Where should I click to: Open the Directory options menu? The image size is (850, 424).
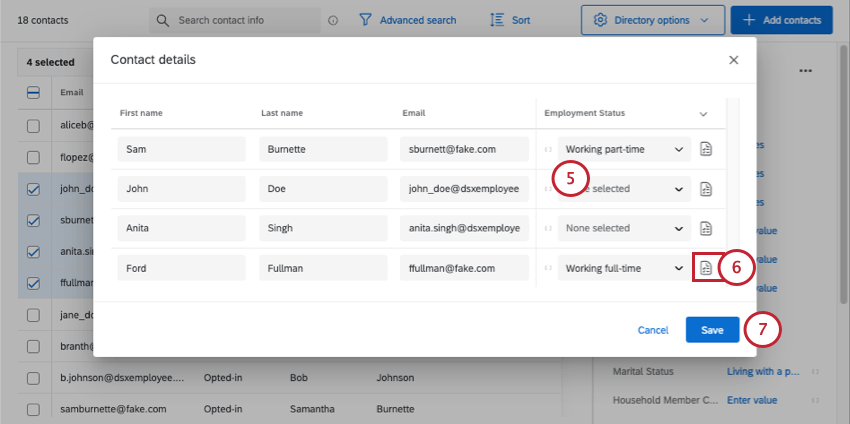point(653,20)
